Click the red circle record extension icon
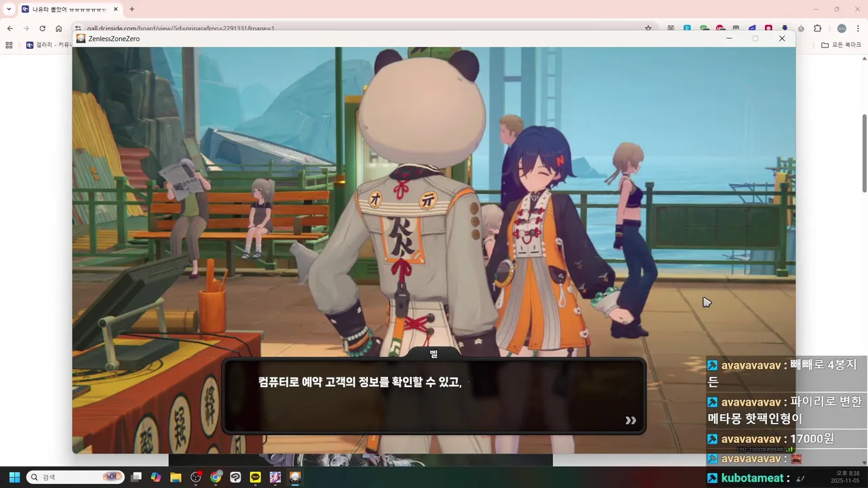 (768, 28)
